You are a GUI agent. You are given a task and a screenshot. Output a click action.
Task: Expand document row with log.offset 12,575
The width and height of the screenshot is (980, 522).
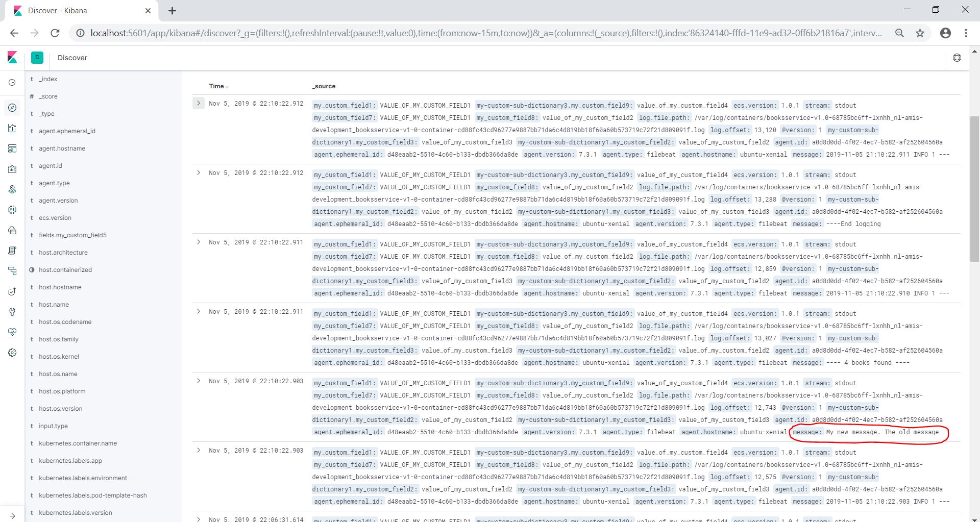[x=199, y=450]
